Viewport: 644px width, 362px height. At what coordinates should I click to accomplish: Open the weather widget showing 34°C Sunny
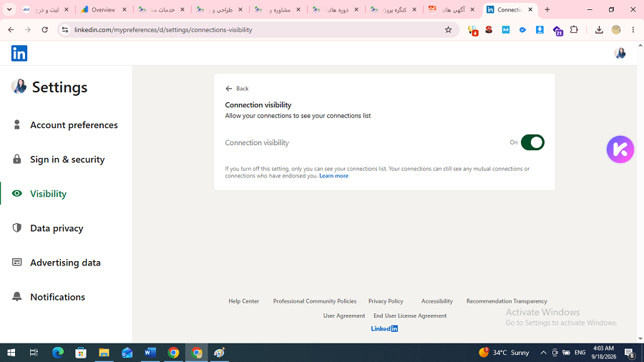504,353
